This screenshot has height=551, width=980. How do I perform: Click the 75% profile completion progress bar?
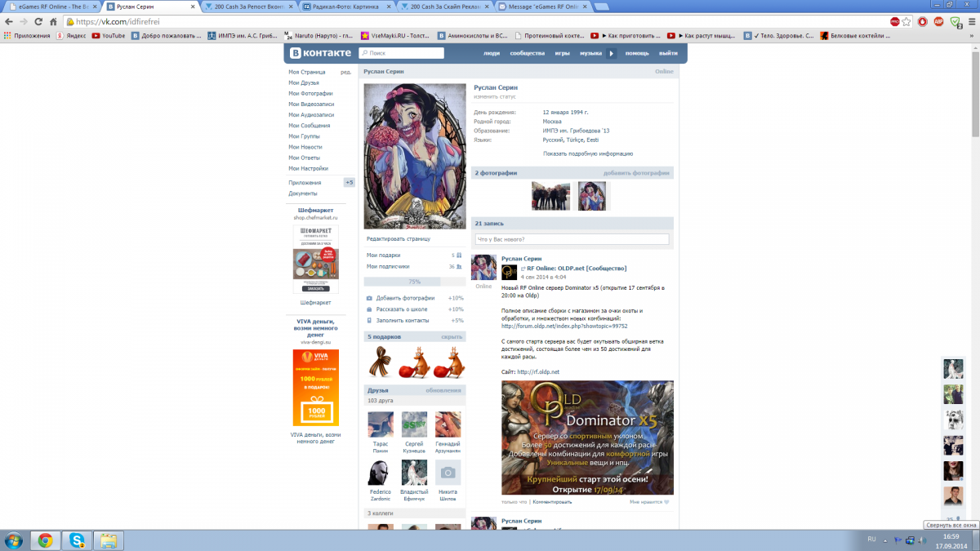tap(414, 282)
